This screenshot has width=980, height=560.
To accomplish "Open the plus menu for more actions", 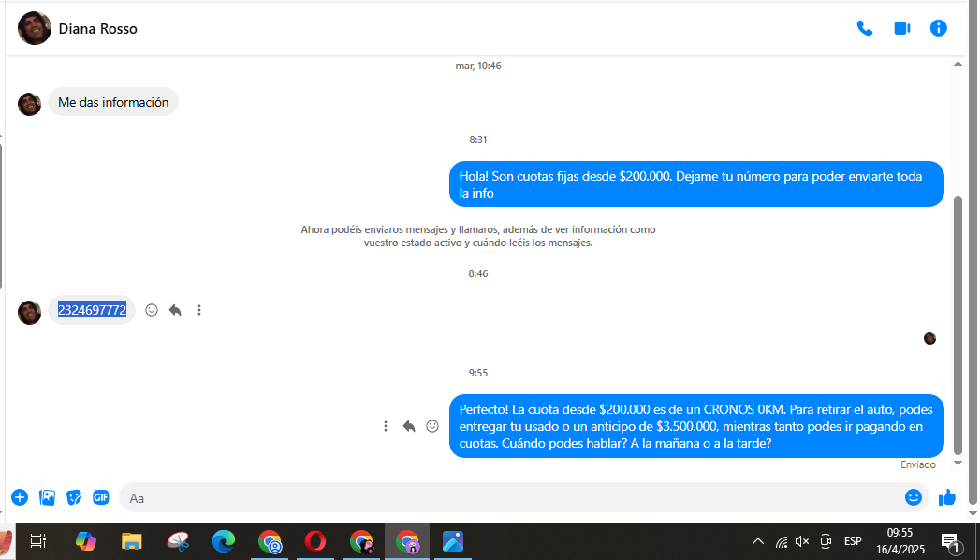I will click(x=20, y=497).
